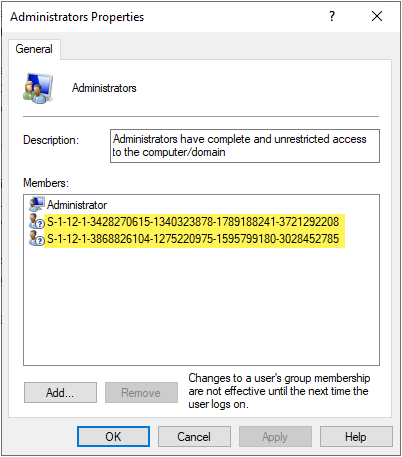The image size is (402, 457).
Task: Select member S-1-12-1-3868826104 in the list
Action: click(x=193, y=239)
